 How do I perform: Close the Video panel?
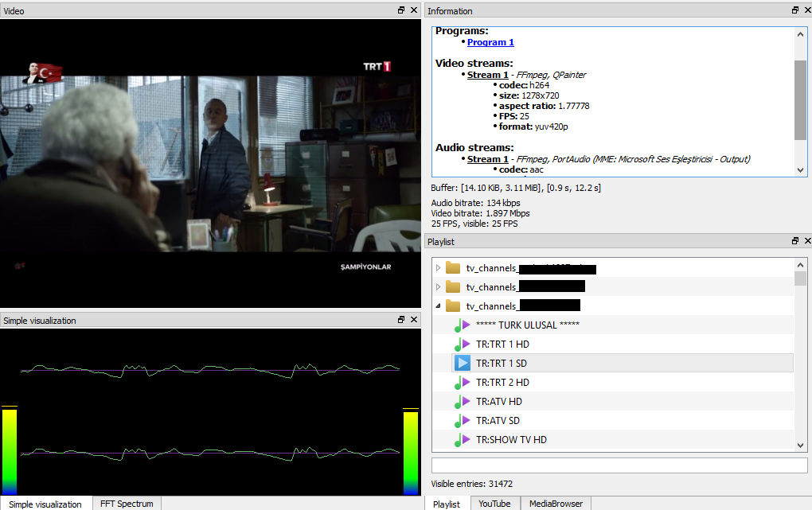(x=414, y=10)
